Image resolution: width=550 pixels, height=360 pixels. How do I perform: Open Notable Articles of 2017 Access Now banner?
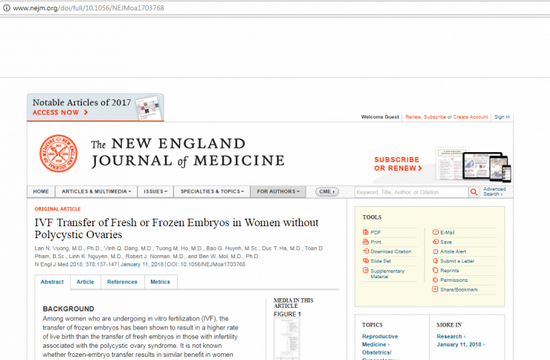click(95, 107)
